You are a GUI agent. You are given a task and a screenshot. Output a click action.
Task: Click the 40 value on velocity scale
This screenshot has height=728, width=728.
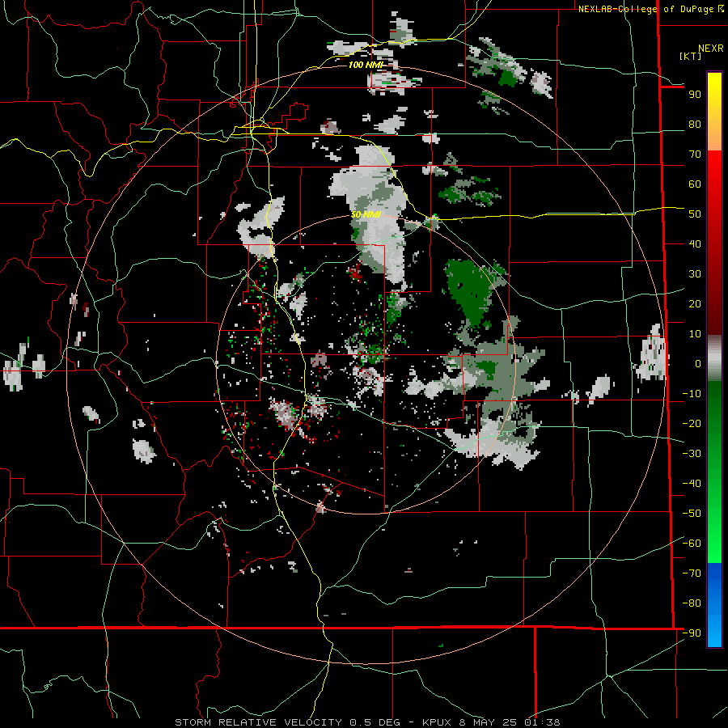click(x=695, y=243)
